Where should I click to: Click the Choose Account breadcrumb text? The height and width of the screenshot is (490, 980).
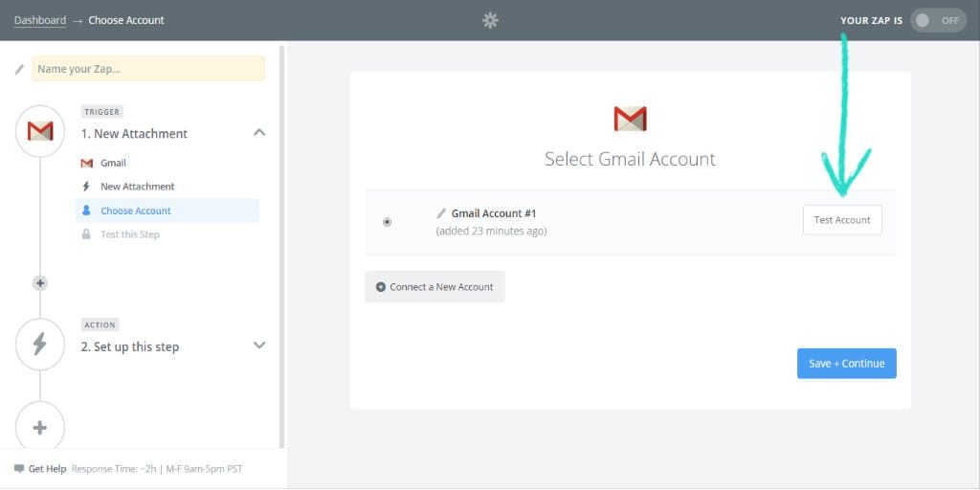click(126, 20)
